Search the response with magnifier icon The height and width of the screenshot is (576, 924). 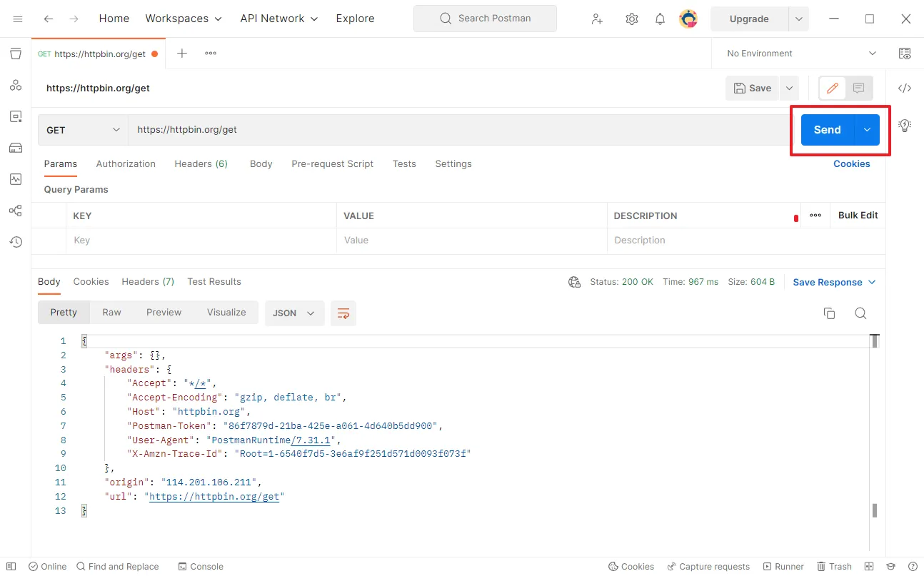click(x=860, y=313)
